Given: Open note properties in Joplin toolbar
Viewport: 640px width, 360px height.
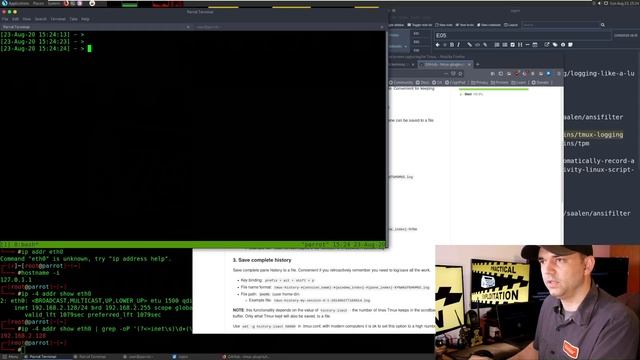Looking at the screenshot, I should point(563,45).
